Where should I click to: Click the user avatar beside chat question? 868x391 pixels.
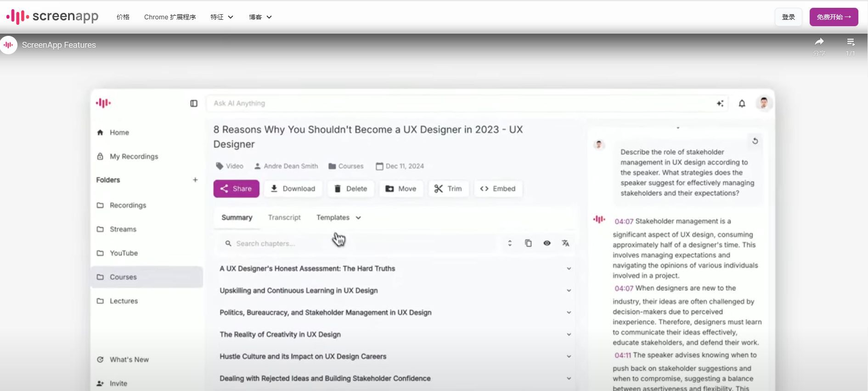(x=599, y=145)
